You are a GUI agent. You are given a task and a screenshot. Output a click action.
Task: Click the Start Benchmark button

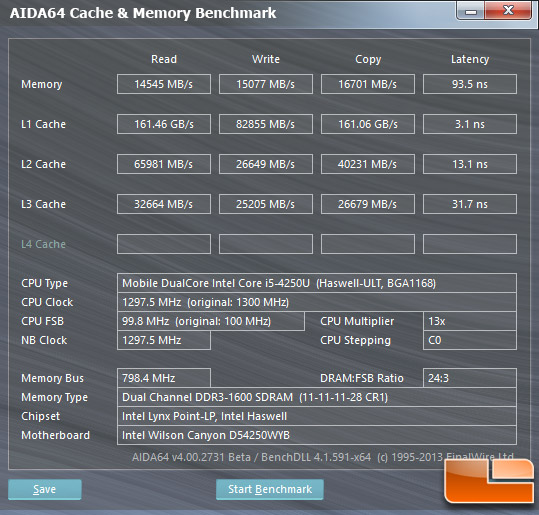click(270, 489)
